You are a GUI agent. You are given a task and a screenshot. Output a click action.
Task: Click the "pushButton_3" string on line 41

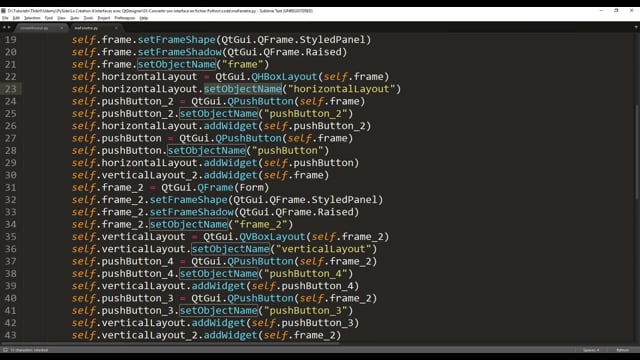306,311
